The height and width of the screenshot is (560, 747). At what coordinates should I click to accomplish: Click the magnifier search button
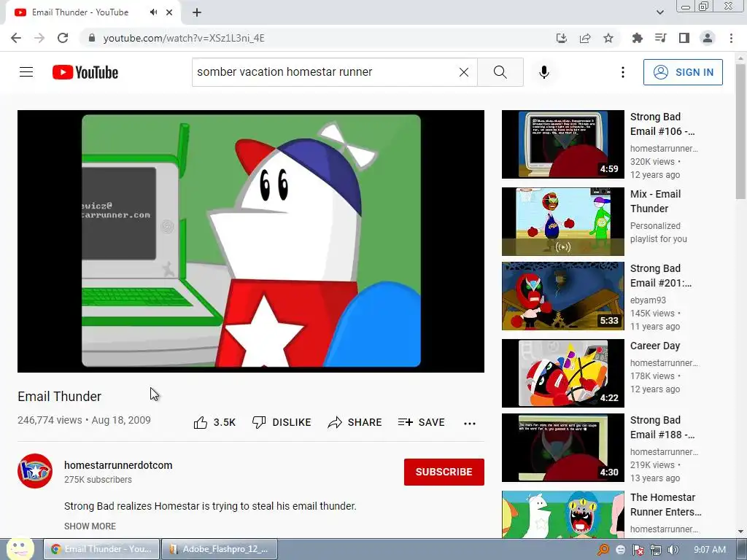(500, 72)
